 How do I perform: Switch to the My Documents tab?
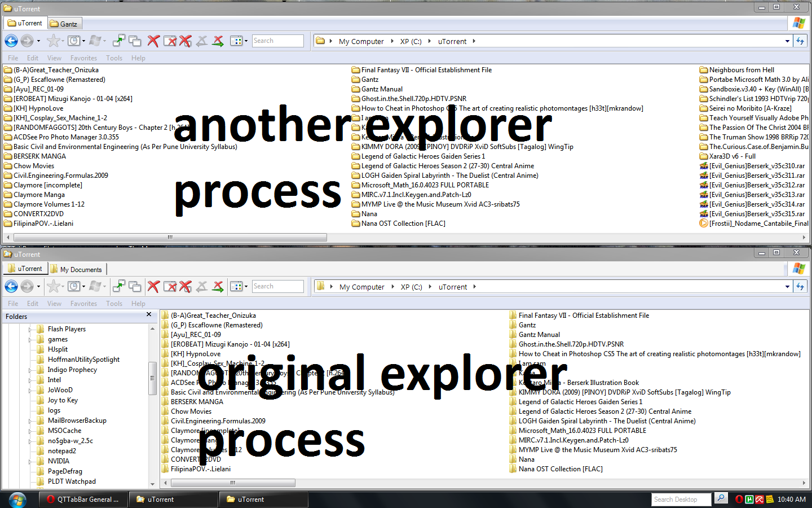pos(77,269)
